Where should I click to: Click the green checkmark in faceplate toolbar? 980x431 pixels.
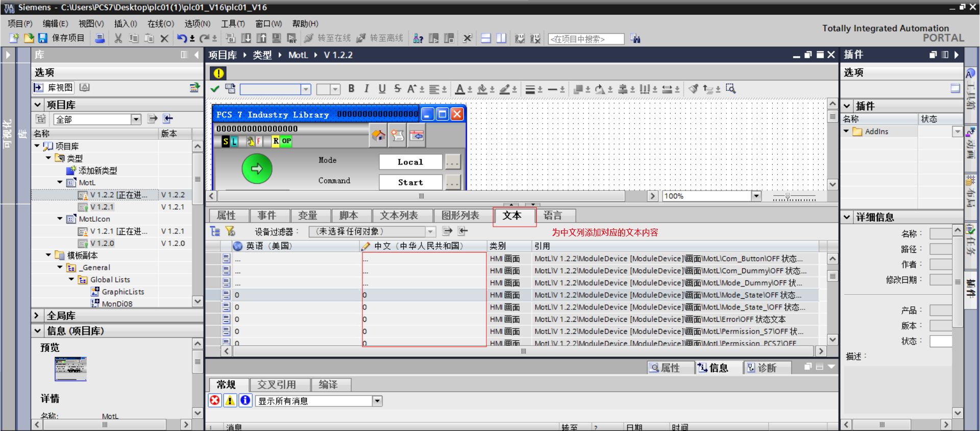point(215,89)
